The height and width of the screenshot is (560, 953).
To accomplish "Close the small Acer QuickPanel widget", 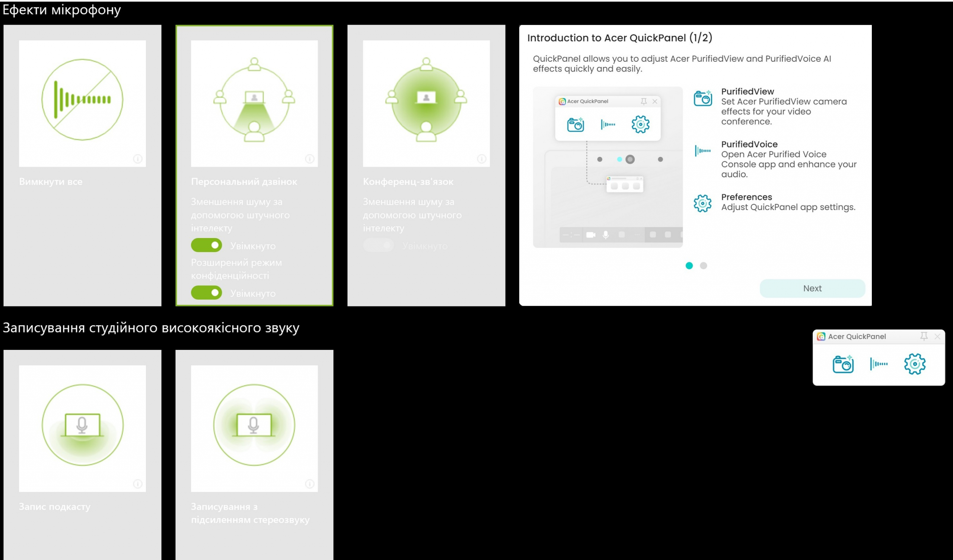I will [937, 336].
